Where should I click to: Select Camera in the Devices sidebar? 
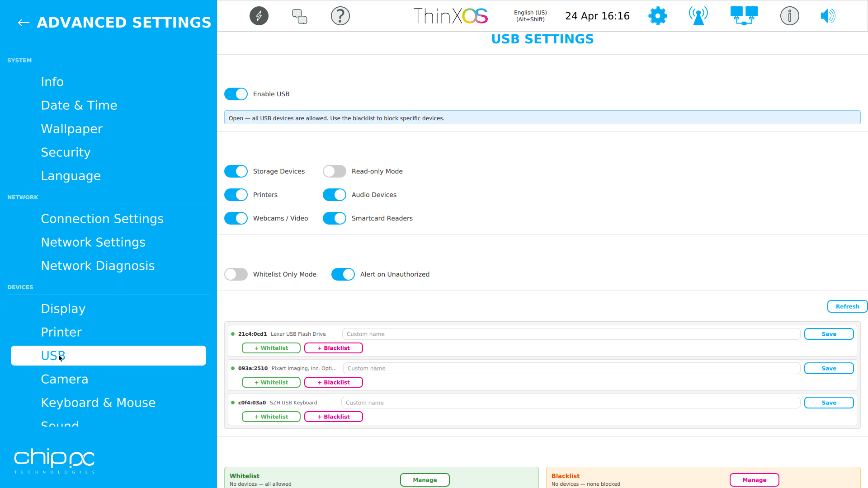click(x=65, y=379)
